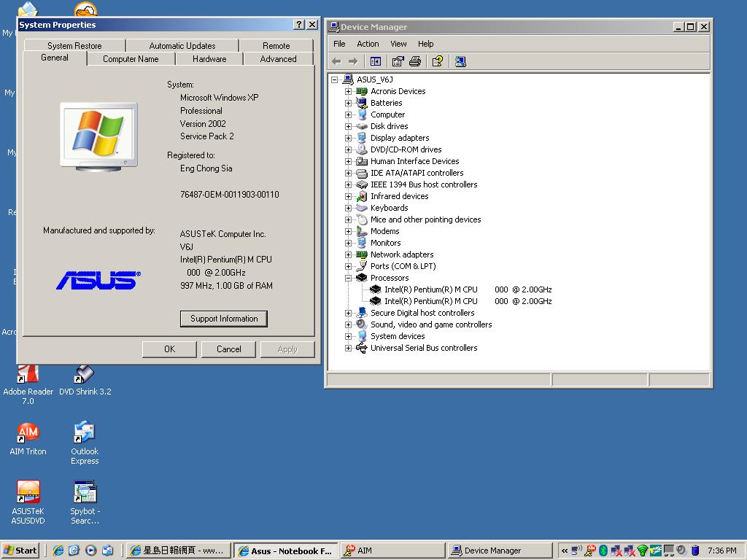Select the DVD Shrink 3.2 desktop icon
This screenshot has width=747, height=560.
[85, 381]
